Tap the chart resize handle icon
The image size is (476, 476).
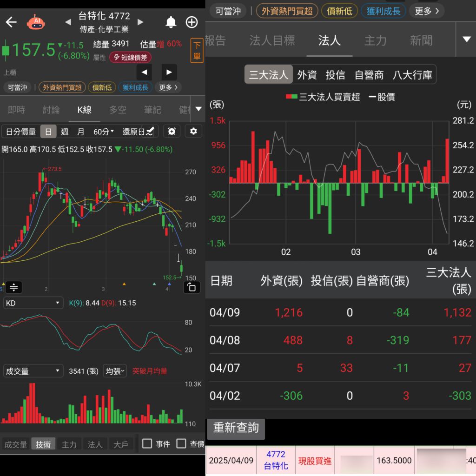coord(13,287)
